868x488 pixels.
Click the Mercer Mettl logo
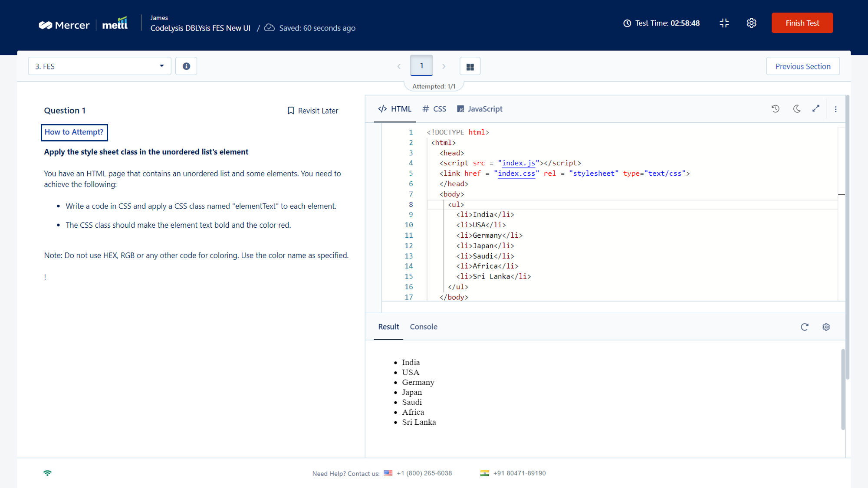(83, 24)
